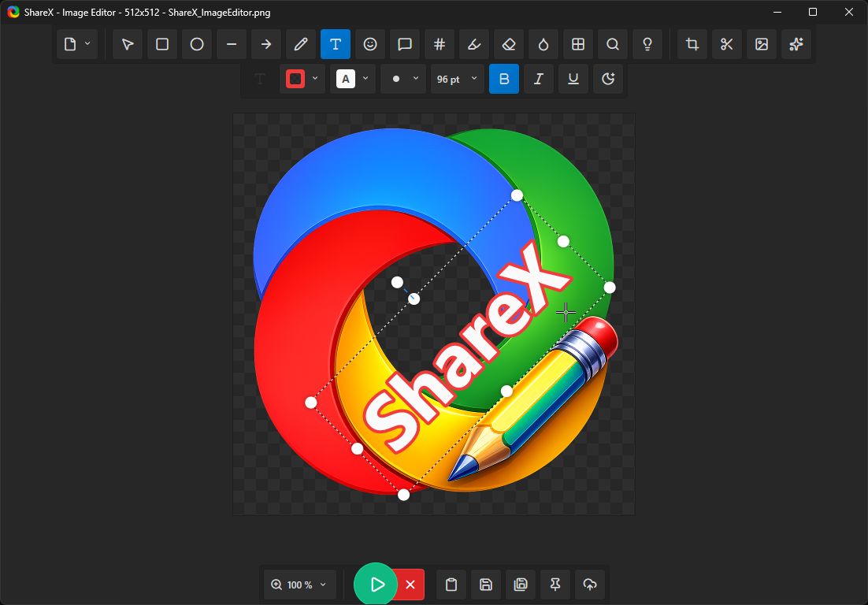The image size is (868, 605).
Task: Select the Arrow tool
Action: tap(266, 44)
